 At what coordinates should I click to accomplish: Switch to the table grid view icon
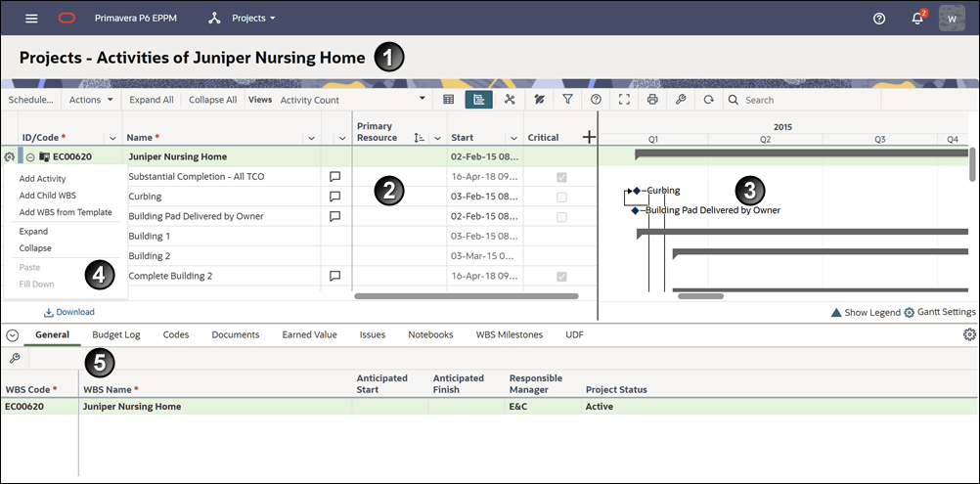tap(449, 100)
